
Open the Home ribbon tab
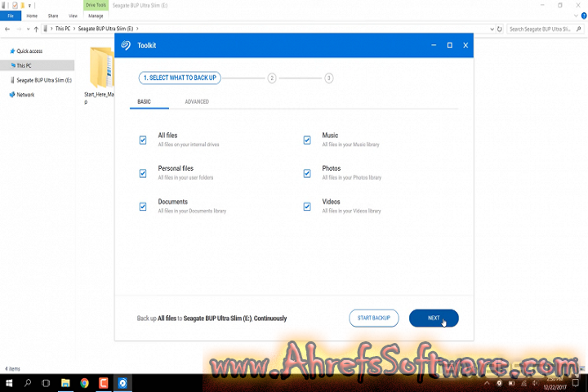(32, 16)
